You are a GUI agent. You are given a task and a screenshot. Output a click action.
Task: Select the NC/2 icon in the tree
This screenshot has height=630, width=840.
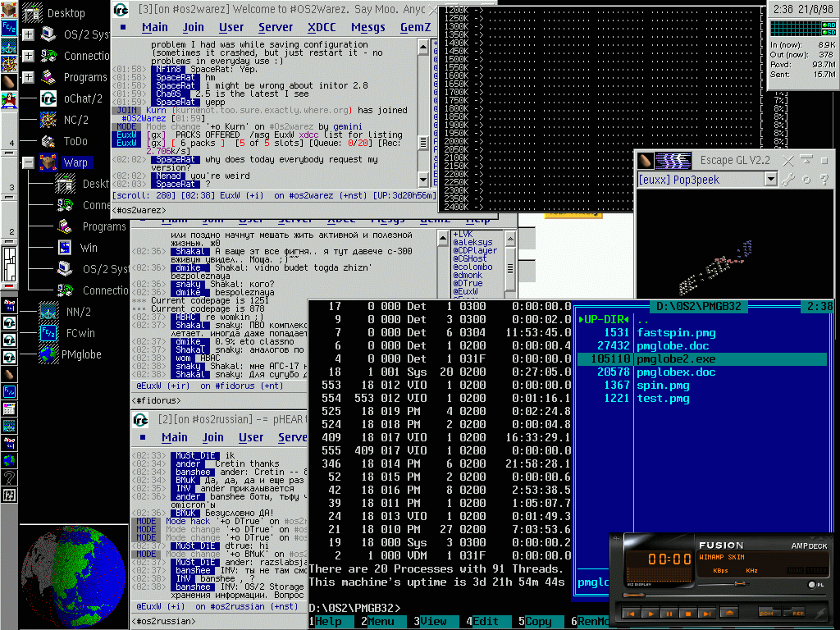(48, 120)
